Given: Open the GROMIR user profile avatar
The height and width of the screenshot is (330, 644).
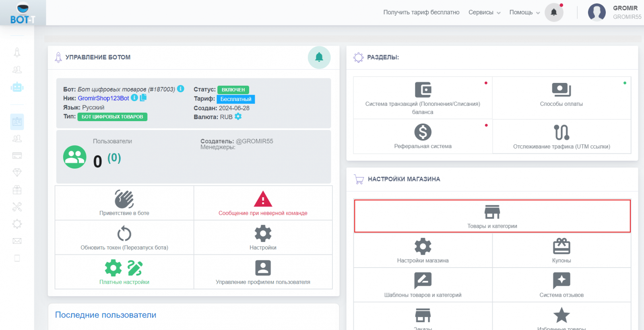Looking at the screenshot, I should (597, 12).
